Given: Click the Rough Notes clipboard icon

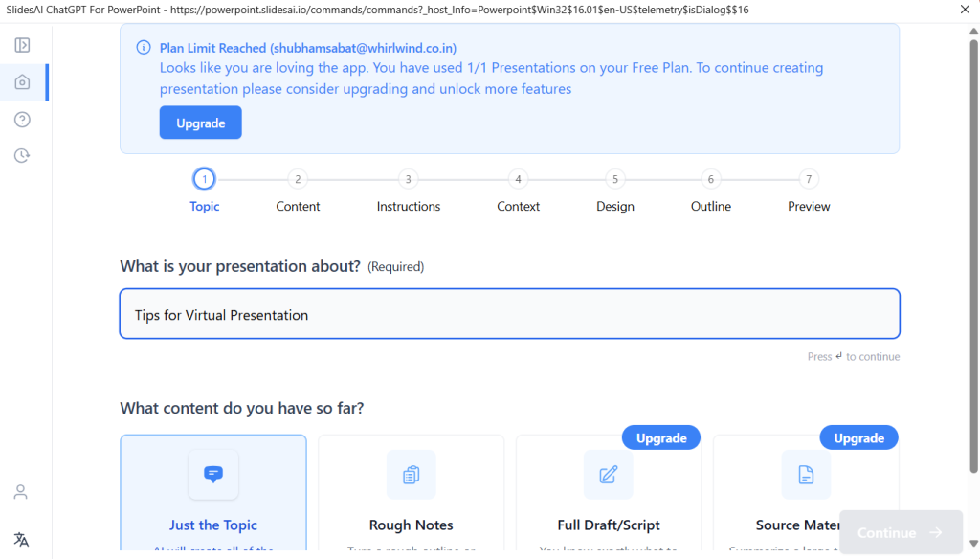Looking at the screenshot, I should click(x=411, y=475).
